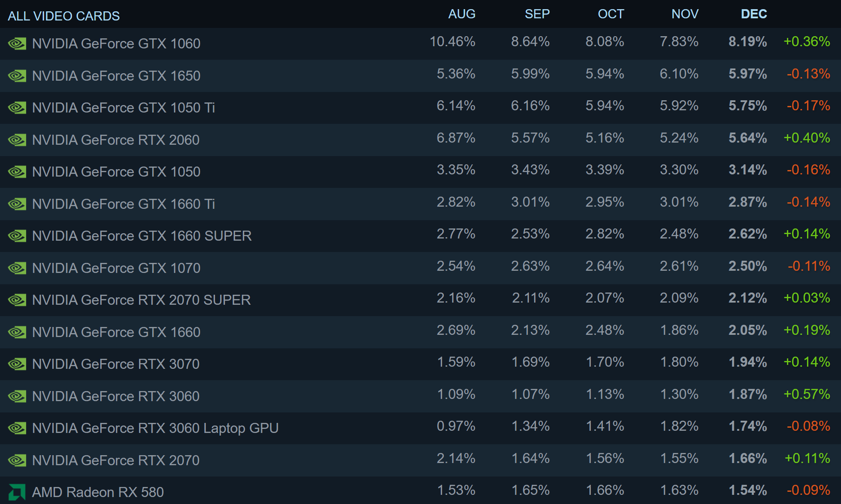Screen dimensions: 841x504
Task: Click the -0.17% change for GTX 1050 Ti
Action: pyautogui.click(x=808, y=106)
